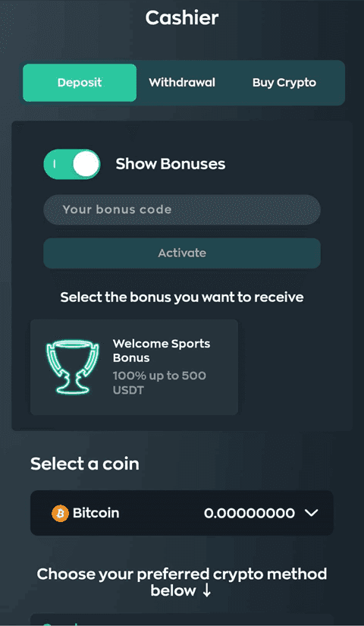
Task: Focus the "Your bonus code" input field
Action: point(182,209)
